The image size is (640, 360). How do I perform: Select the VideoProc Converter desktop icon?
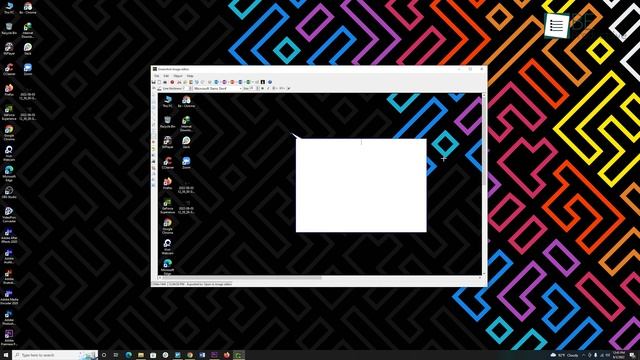click(9, 215)
